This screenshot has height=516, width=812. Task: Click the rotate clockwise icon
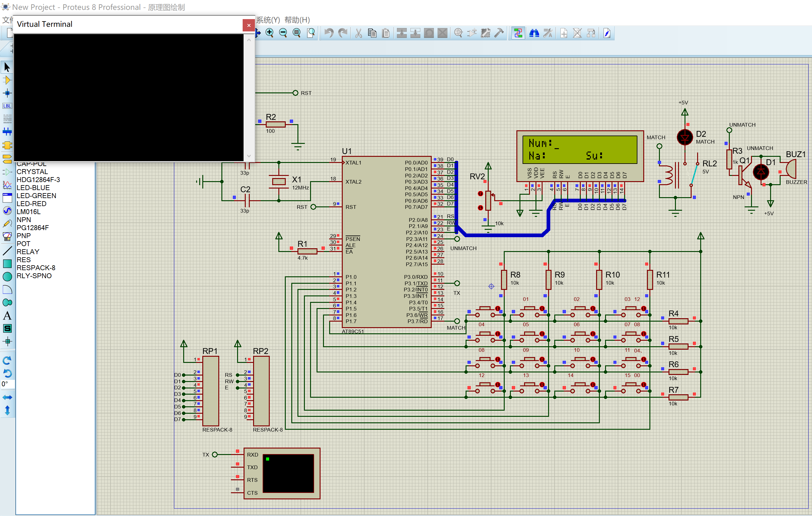pyautogui.click(x=7, y=360)
